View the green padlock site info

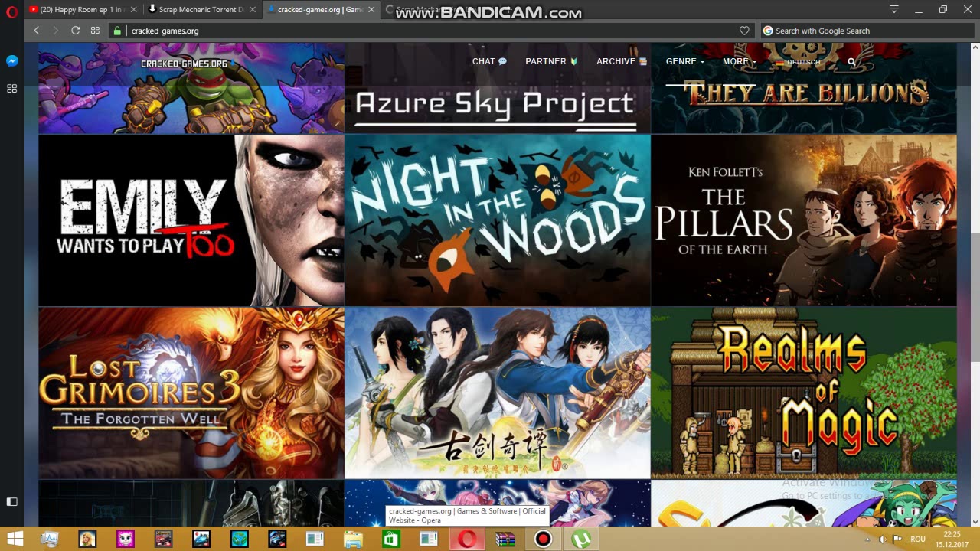(117, 31)
